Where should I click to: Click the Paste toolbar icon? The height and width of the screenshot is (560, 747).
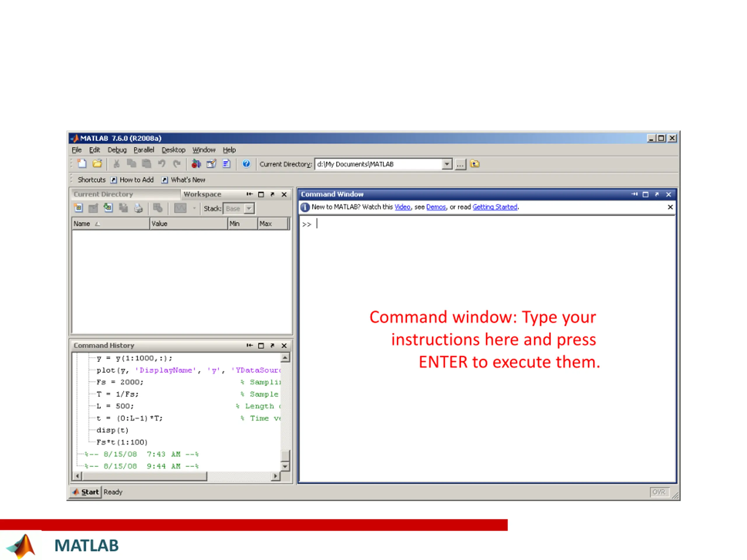146,164
